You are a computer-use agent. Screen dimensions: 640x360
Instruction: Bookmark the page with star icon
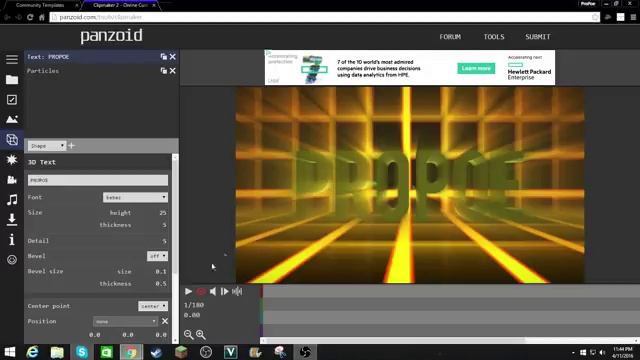click(x=595, y=17)
